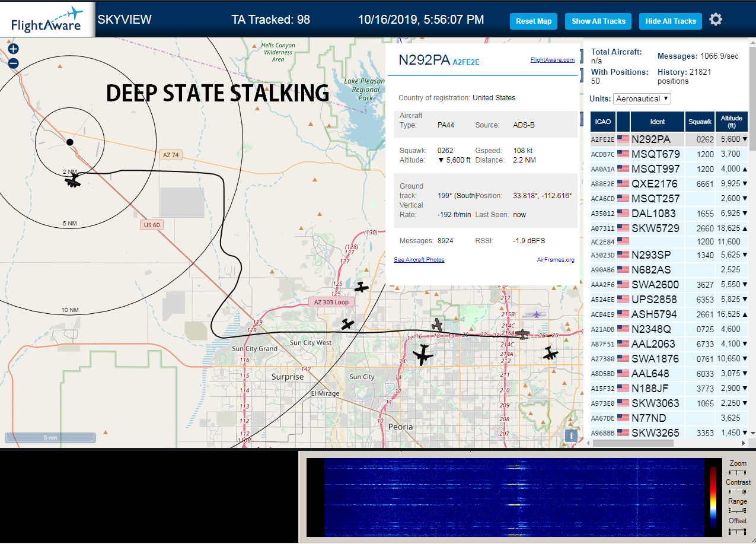Click Hide All Tracks button
756x544 pixels.
671,21
